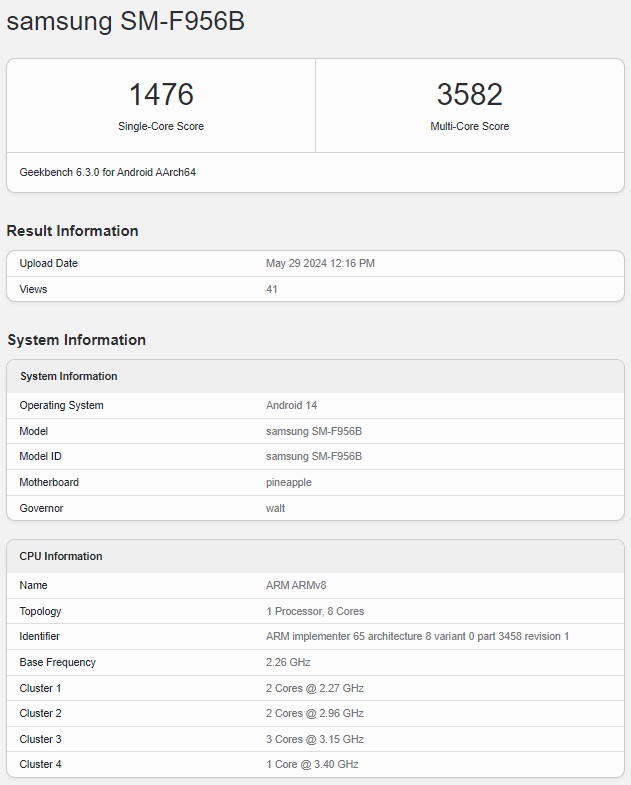This screenshot has width=631, height=785.
Task: Select the Single-Core Score label
Action: [161, 127]
